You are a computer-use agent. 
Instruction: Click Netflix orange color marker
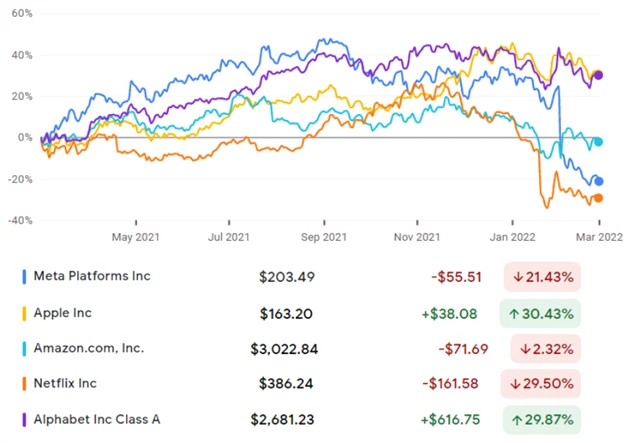(24, 385)
